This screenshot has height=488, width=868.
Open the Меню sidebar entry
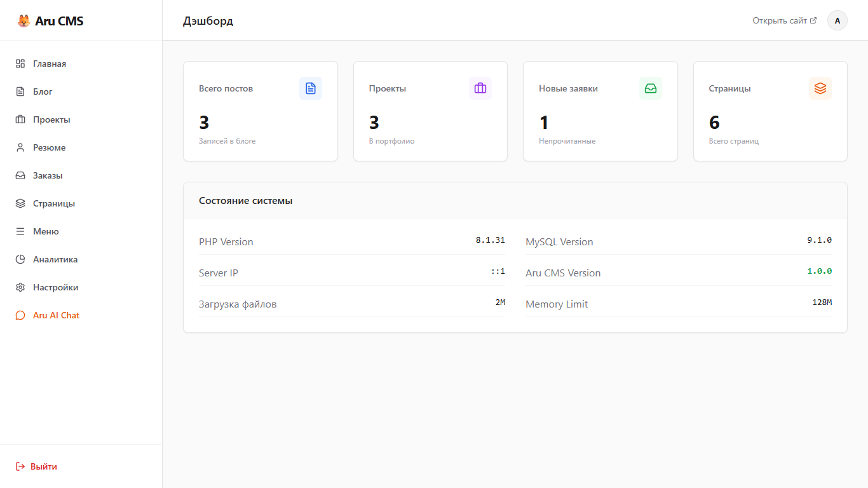tap(46, 231)
